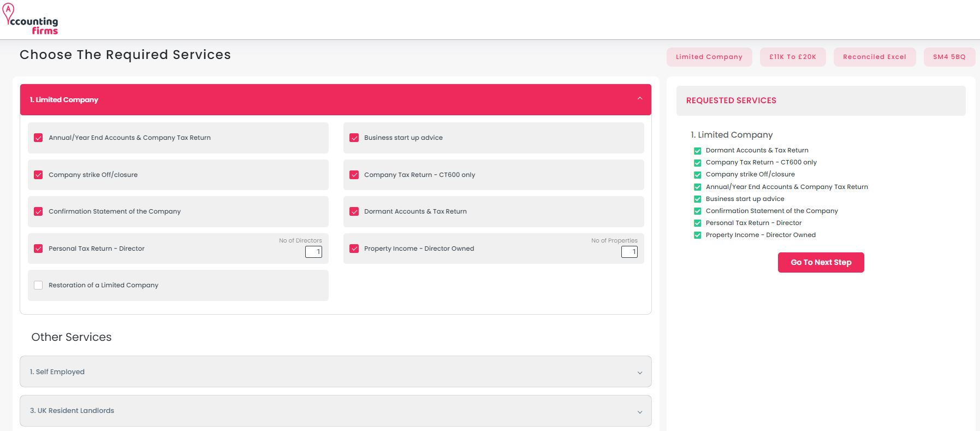
Task: Uncheck Company Tax Return - CT600 only
Action: pos(354,175)
